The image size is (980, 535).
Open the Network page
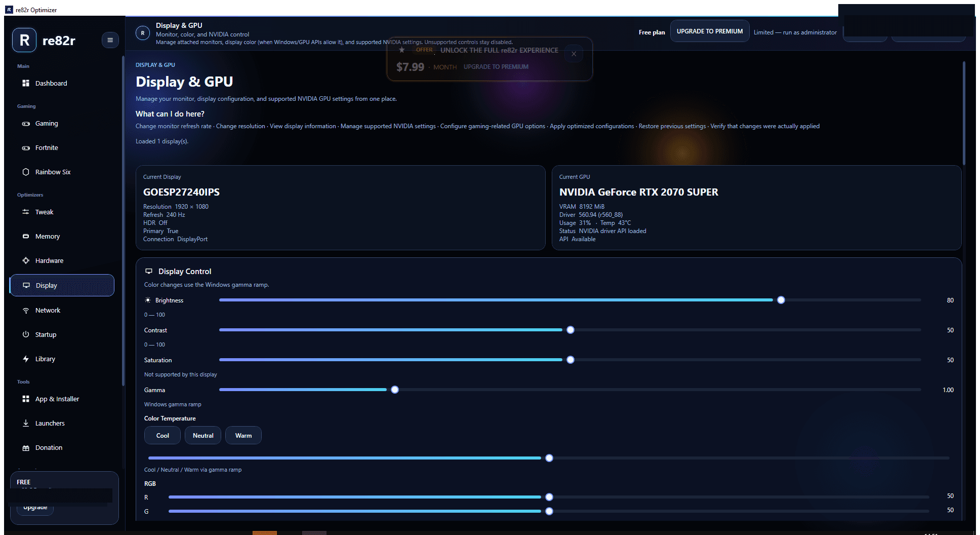tap(62, 310)
